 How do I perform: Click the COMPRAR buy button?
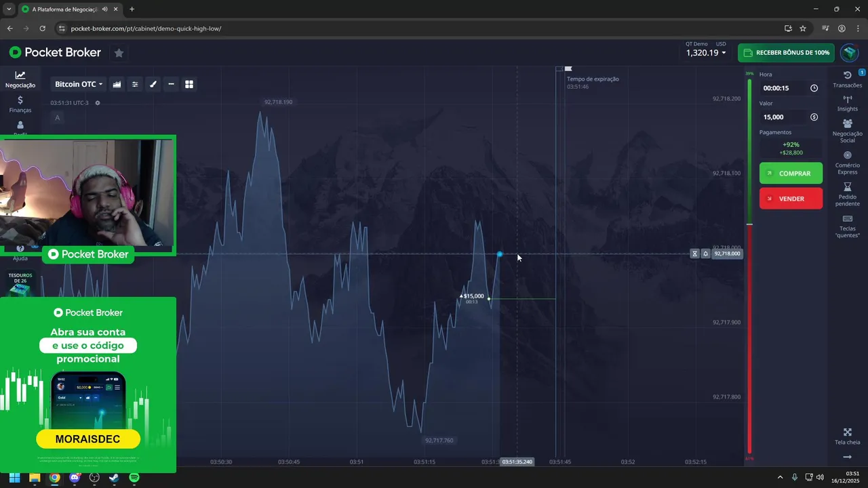[791, 174]
